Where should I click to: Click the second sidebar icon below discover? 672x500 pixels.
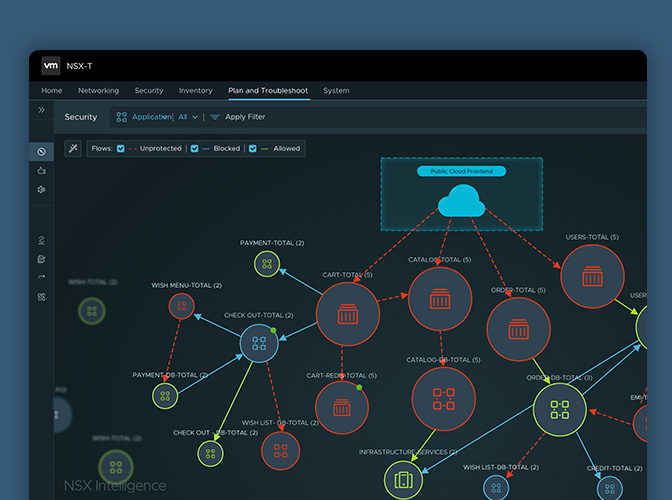tap(42, 171)
